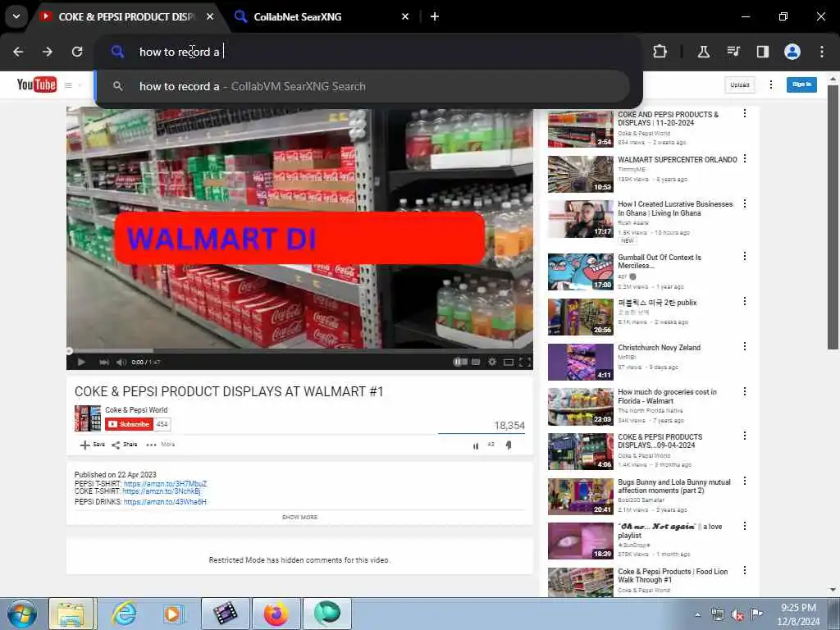The width and height of the screenshot is (840, 630).
Task: Open the browser three-dot menu
Action: click(x=822, y=52)
